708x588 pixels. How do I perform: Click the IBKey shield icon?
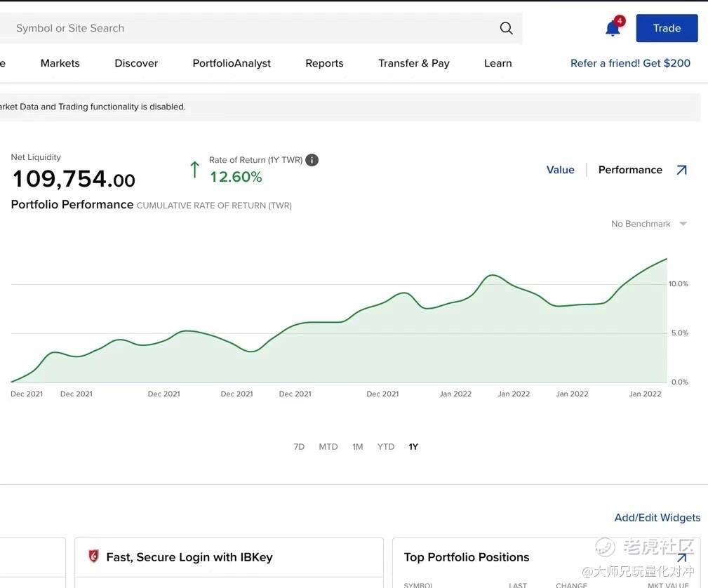click(93, 556)
